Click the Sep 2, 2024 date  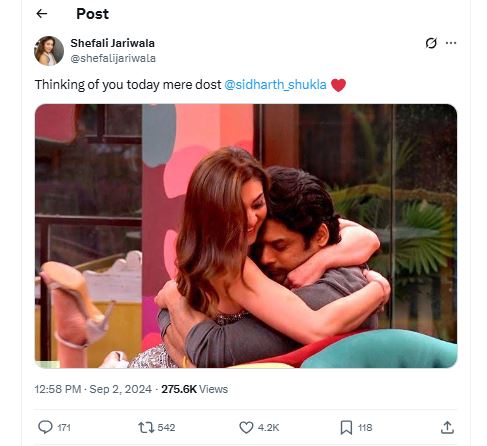[120, 389]
